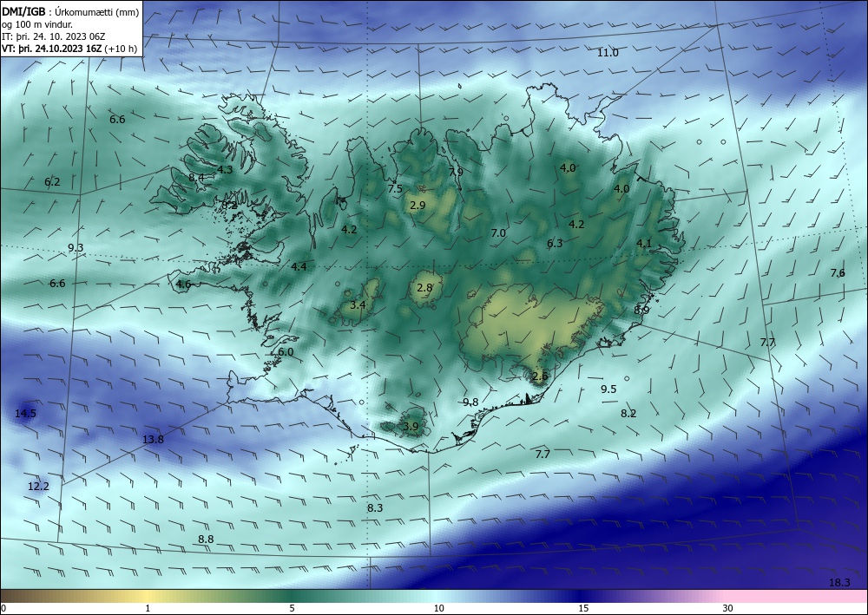Click the 3.4 value on the map
The image size is (868, 615).
click(358, 304)
